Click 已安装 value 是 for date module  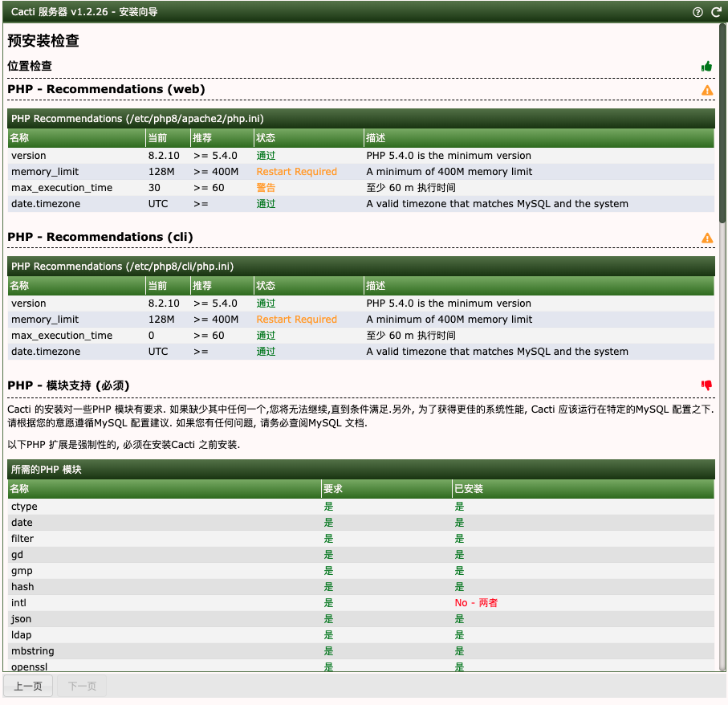[459, 523]
